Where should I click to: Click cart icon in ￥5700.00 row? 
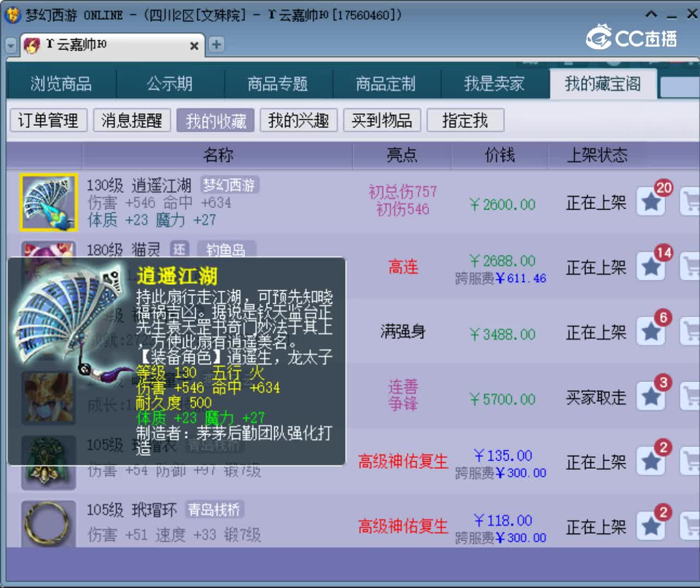coord(690,397)
